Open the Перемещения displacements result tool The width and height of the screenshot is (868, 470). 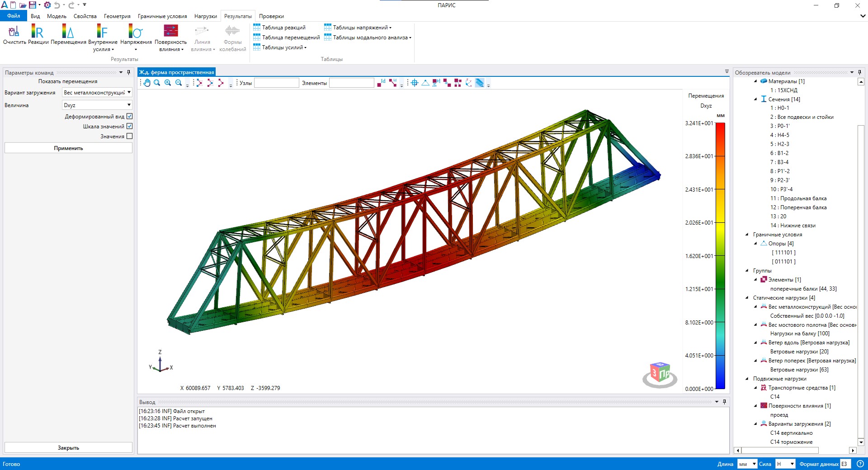pos(68,34)
